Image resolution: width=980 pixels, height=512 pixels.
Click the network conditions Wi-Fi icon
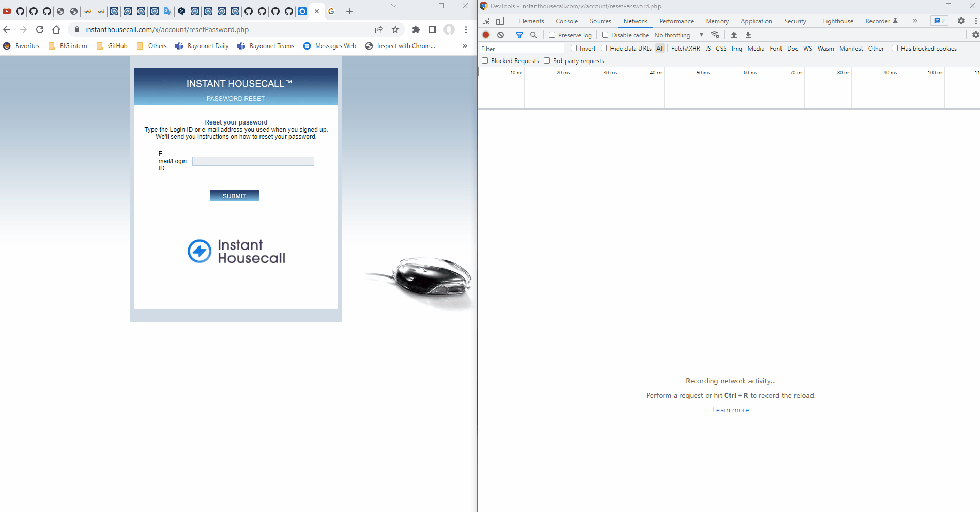715,35
